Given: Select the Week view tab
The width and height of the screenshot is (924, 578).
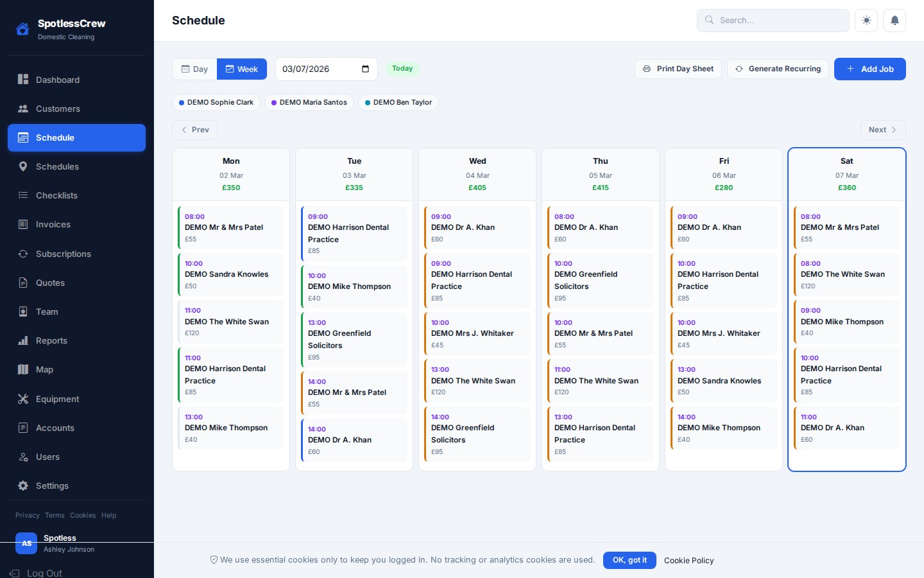Looking at the screenshot, I should tap(242, 69).
